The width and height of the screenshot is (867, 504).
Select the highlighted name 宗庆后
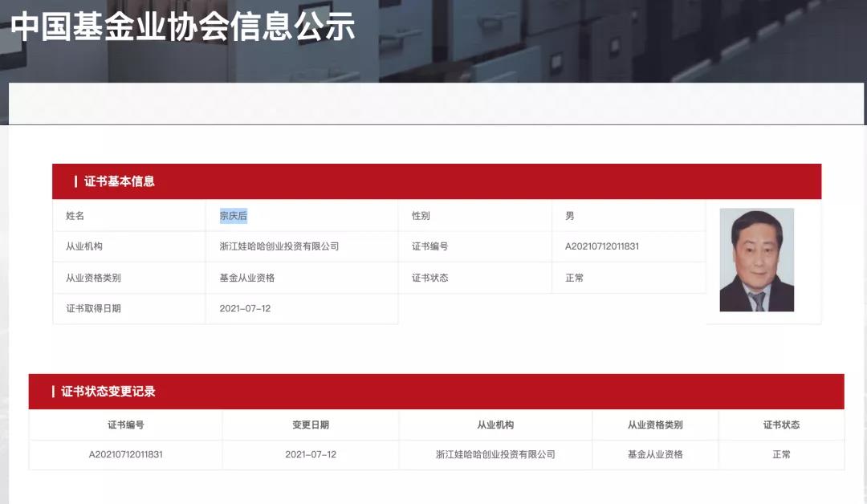(234, 215)
